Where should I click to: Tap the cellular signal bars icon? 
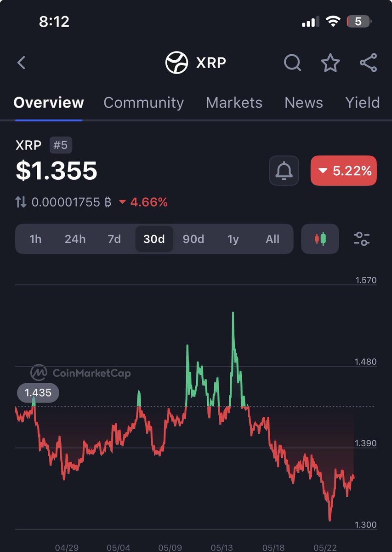[310, 22]
